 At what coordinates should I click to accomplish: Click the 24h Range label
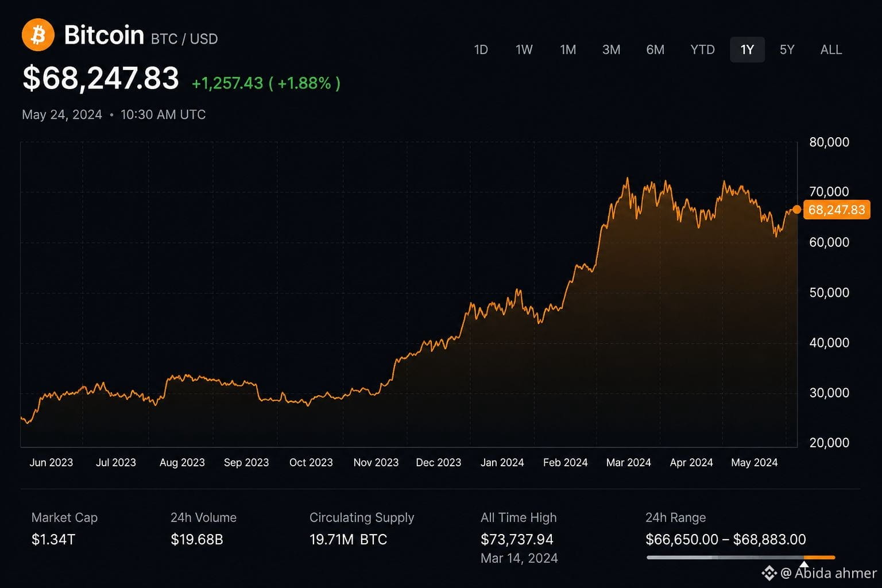coord(675,518)
